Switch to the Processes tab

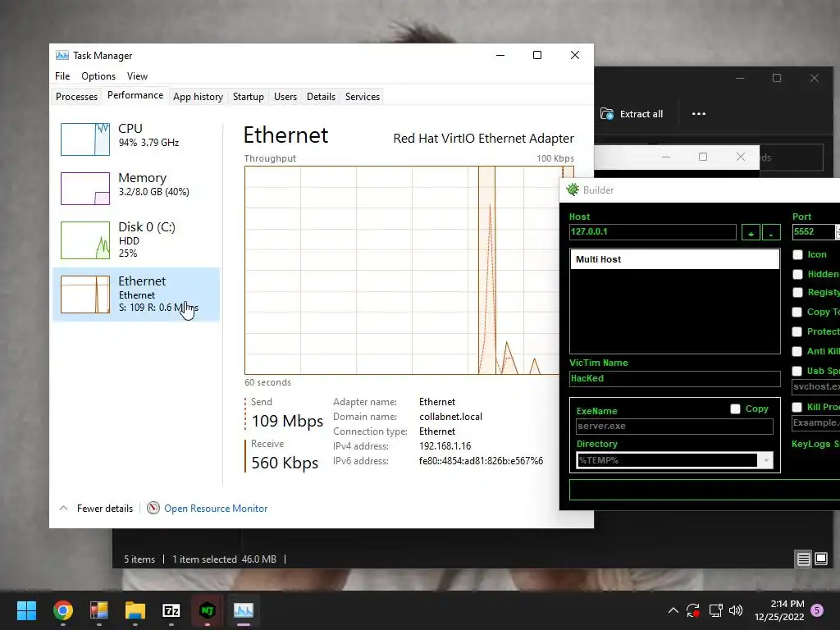click(x=76, y=97)
